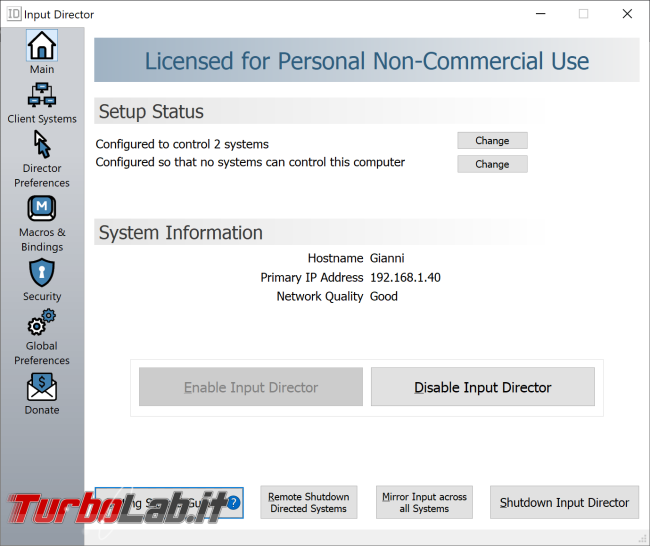
Task: Select the Client Systems label
Action: pyautogui.click(x=42, y=119)
